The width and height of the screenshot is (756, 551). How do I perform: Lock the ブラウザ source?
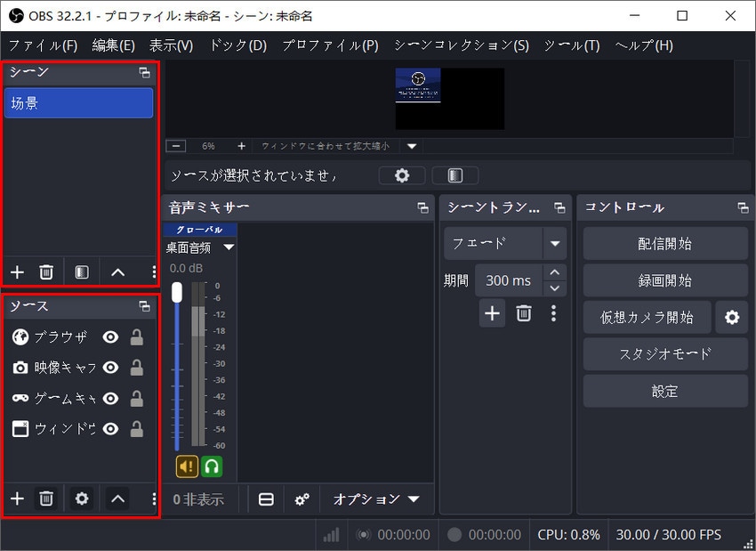pyautogui.click(x=137, y=336)
